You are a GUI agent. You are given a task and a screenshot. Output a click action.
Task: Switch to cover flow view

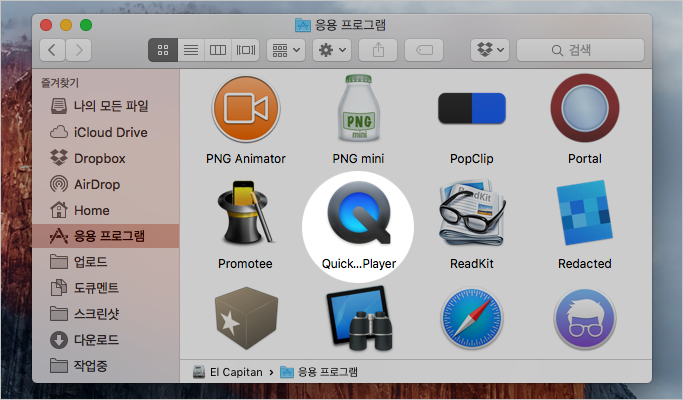coord(246,50)
